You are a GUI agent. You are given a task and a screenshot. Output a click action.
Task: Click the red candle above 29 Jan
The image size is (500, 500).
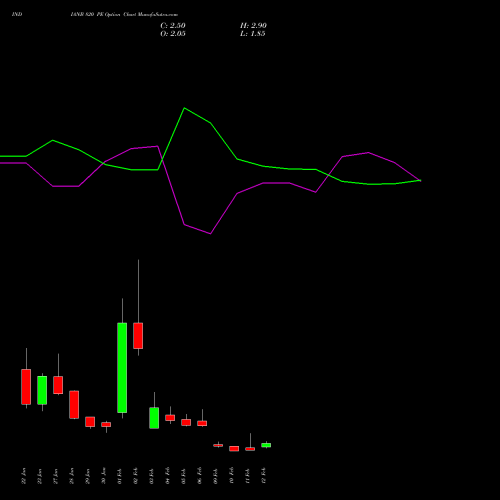90,422
